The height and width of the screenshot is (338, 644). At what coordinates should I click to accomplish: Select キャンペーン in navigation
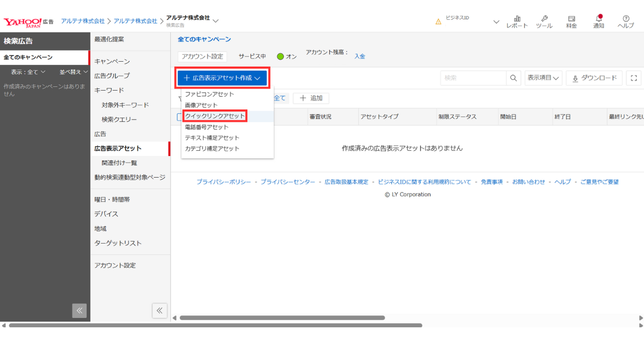(x=112, y=61)
